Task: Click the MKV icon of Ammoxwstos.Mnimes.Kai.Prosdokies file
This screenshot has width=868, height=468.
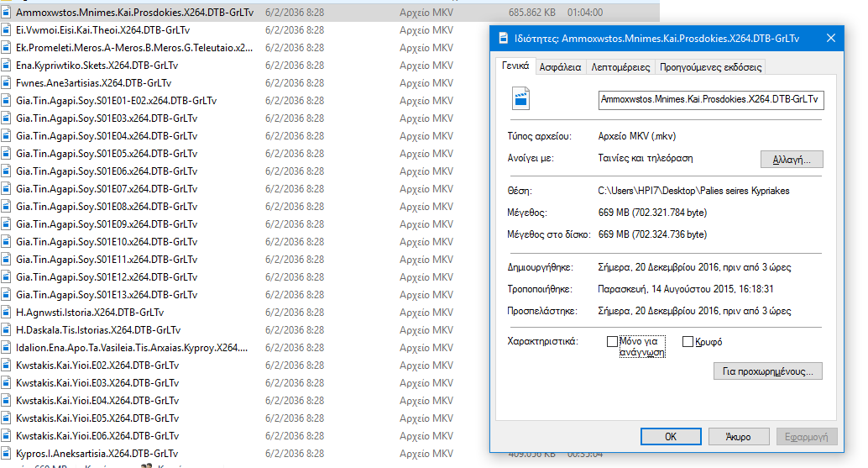Action: tap(7, 13)
